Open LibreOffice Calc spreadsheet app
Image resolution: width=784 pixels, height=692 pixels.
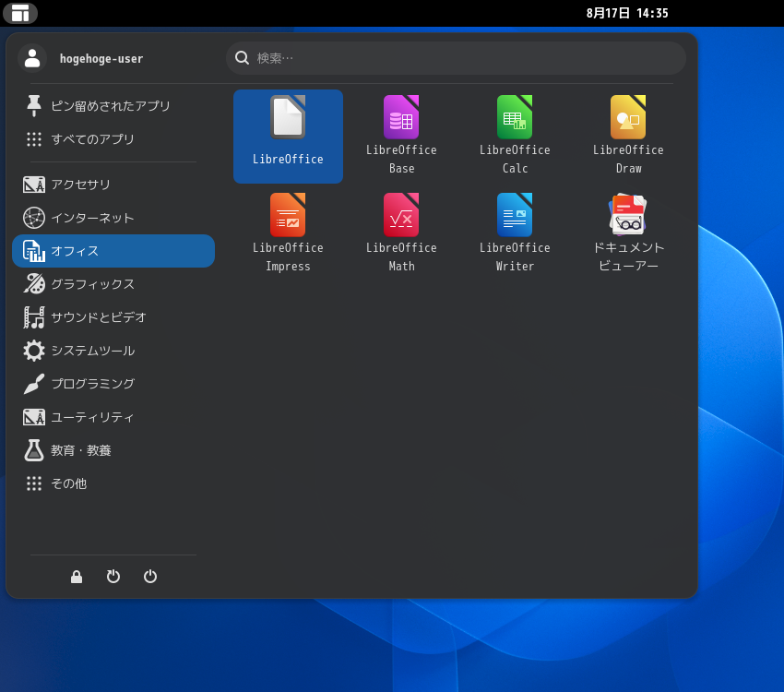tap(515, 136)
